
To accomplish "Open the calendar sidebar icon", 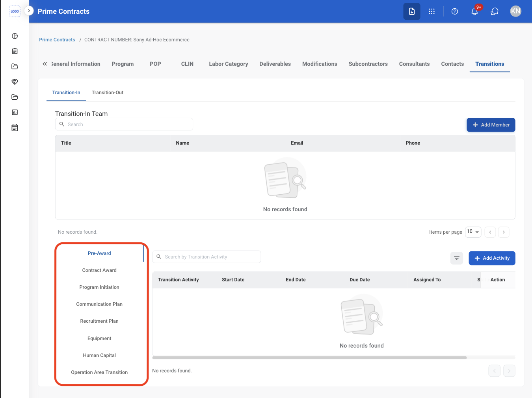I will 15,128.
